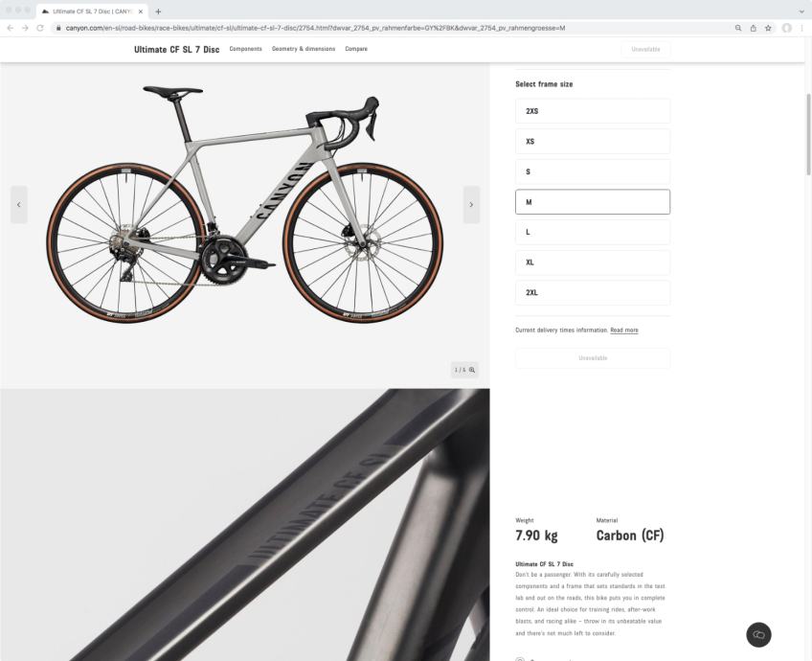
Task: Open the chat support bubble icon
Action: click(758, 634)
